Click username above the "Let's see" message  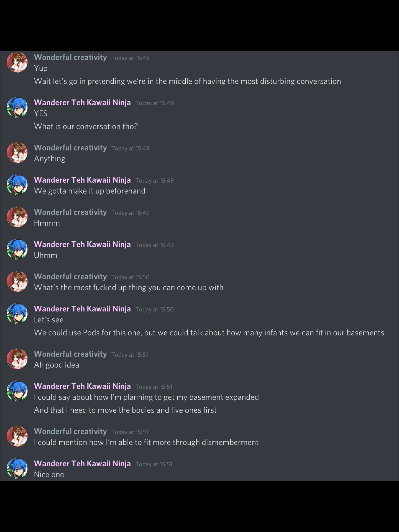pos(82,309)
